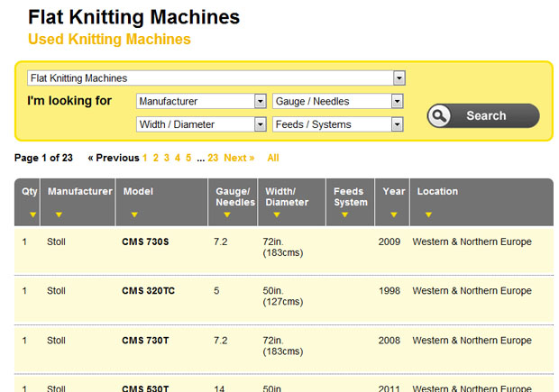
Task: Click the Gauge/ Needles header text
Action: pos(235,196)
